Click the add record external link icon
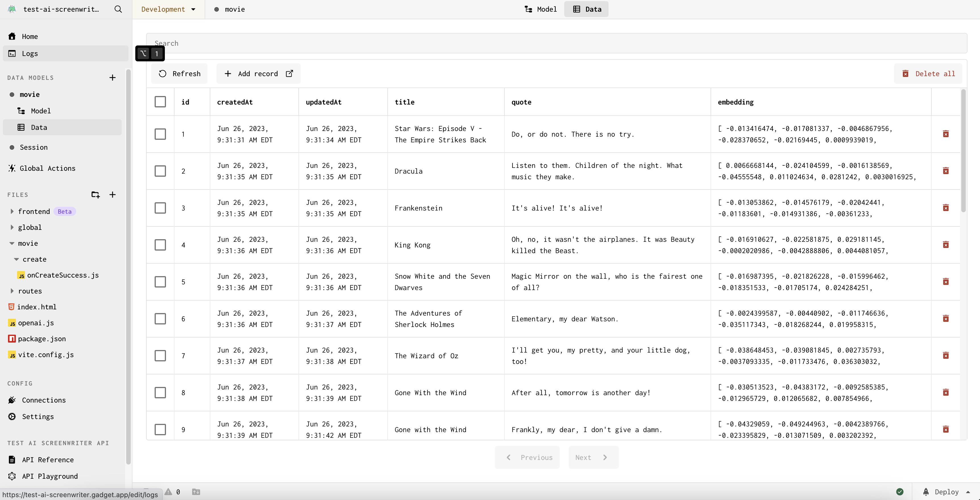 click(289, 73)
